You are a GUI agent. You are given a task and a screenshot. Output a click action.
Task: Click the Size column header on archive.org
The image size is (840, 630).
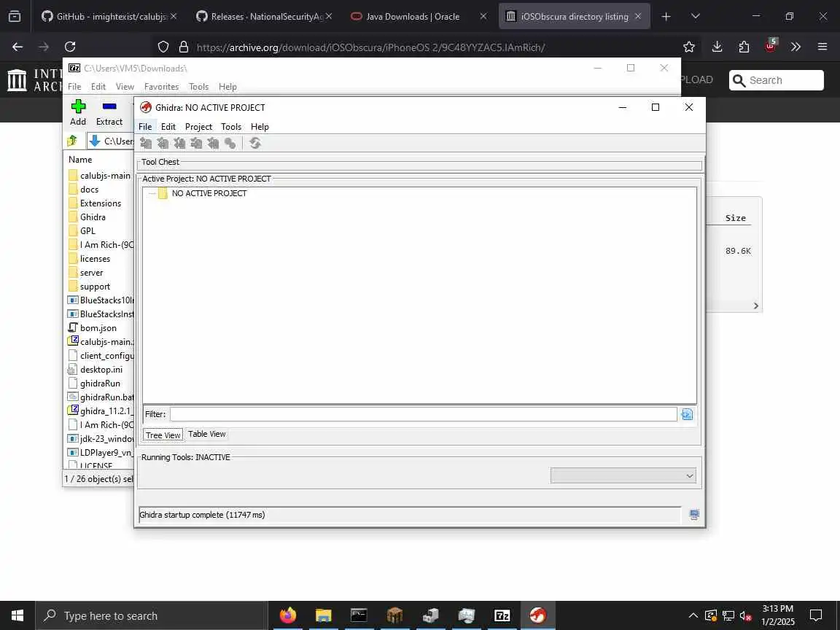(x=736, y=218)
